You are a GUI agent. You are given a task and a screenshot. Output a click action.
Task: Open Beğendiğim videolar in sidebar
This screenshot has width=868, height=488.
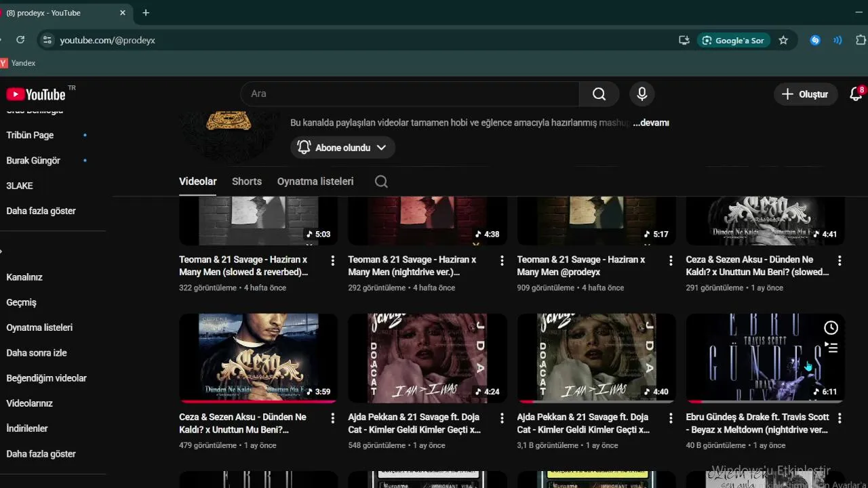[x=47, y=378]
